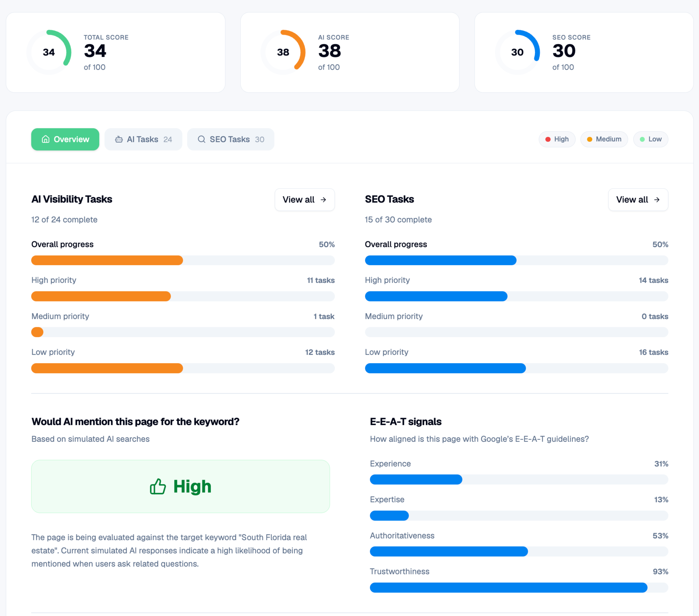Select the Overview tab
Image resolution: width=699 pixels, height=616 pixels.
point(65,139)
